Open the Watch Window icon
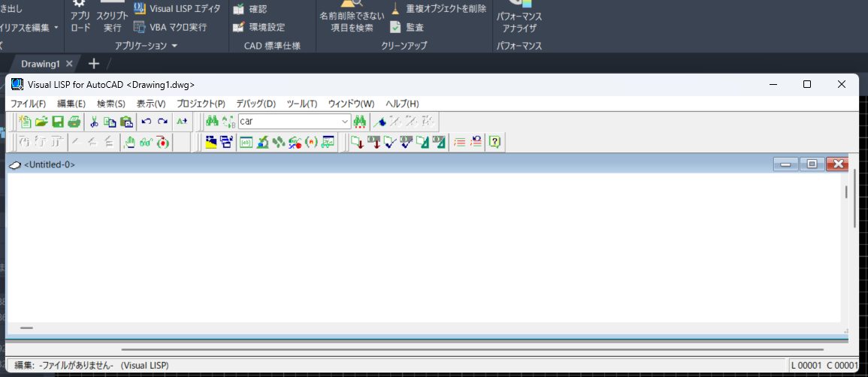Image resolution: width=868 pixels, height=377 pixels. [328, 142]
